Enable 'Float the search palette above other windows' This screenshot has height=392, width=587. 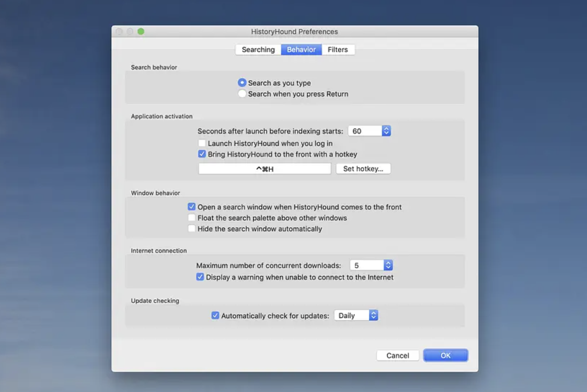[191, 218]
